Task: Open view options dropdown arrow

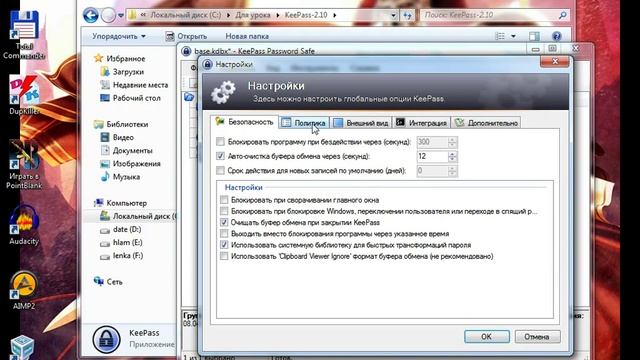Action: pos(513,36)
